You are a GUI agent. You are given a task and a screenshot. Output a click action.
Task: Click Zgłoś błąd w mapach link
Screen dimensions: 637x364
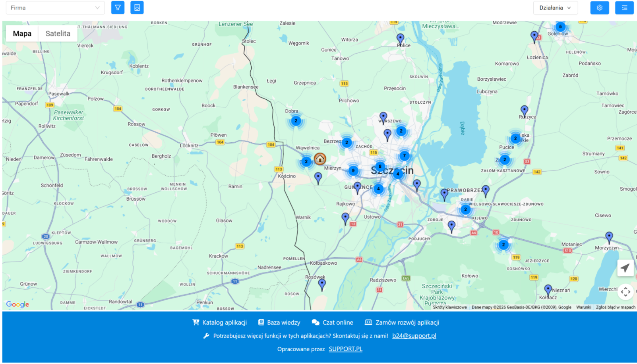(x=616, y=307)
